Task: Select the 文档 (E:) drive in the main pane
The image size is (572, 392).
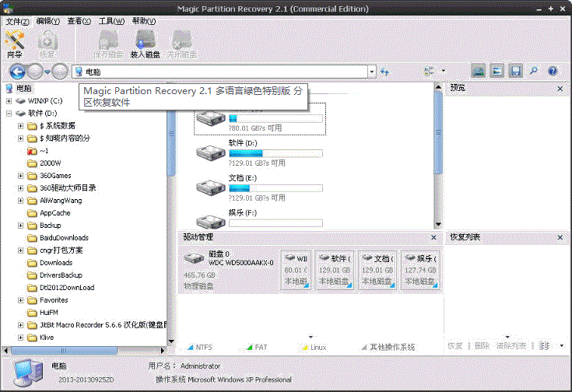Action: (260, 187)
